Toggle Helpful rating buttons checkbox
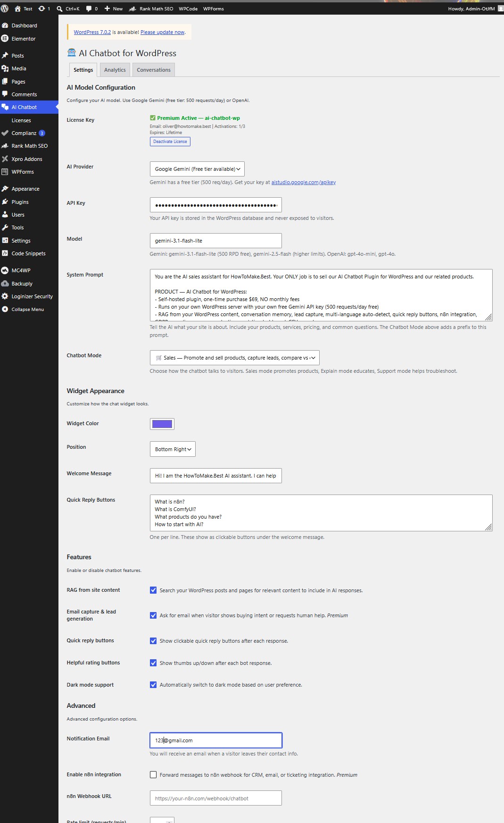 (153, 663)
